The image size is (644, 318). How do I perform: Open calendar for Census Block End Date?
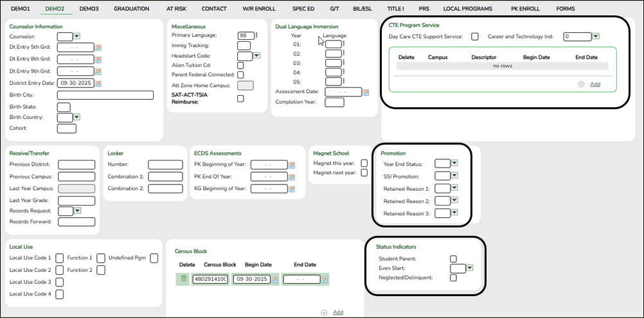[x=325, y=279]
